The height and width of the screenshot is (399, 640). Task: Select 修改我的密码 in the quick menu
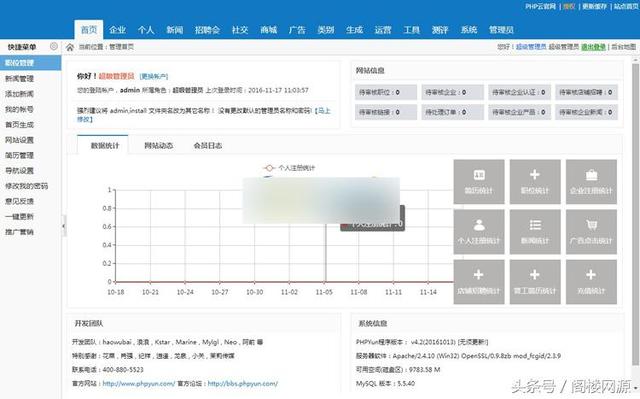tap(27, 186)
